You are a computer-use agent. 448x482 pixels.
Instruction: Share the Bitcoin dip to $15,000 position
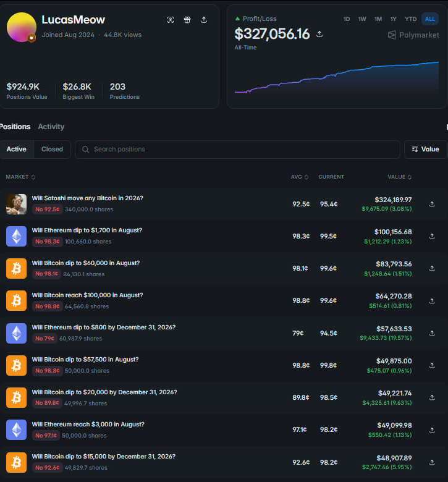coord(432,462)
